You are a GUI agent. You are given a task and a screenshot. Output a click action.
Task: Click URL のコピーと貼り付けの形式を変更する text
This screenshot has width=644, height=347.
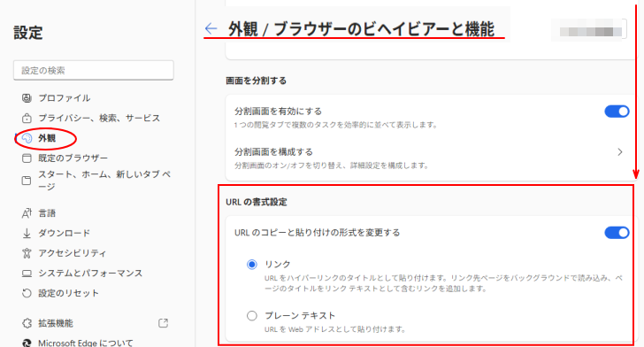pyautogui.click(x=317, y=233)
